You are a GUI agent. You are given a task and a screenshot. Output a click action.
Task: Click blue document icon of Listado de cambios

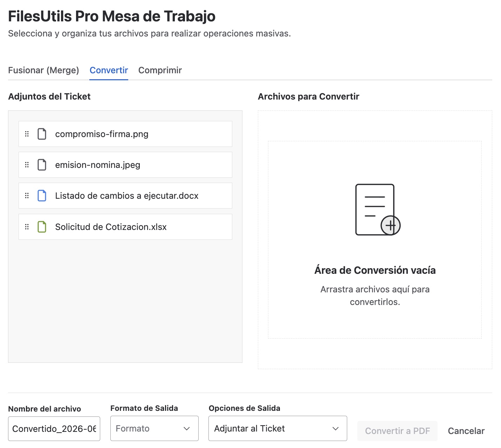[x=42, y=196]
